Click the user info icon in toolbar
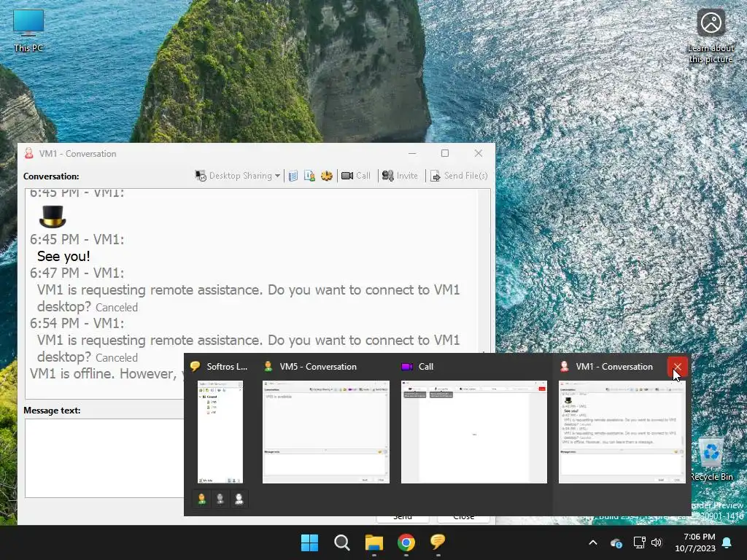747x560 pixels. (309, 176)
